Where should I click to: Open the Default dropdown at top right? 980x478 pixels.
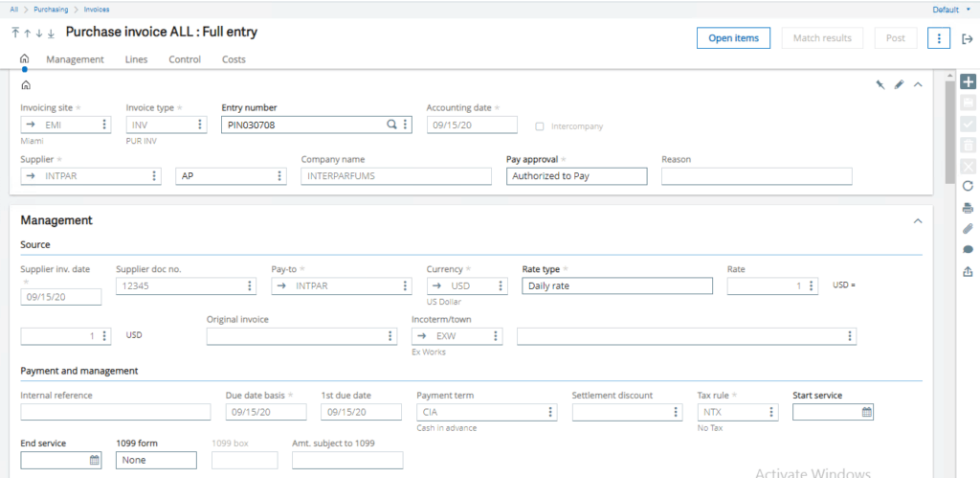tap(951, 10)
